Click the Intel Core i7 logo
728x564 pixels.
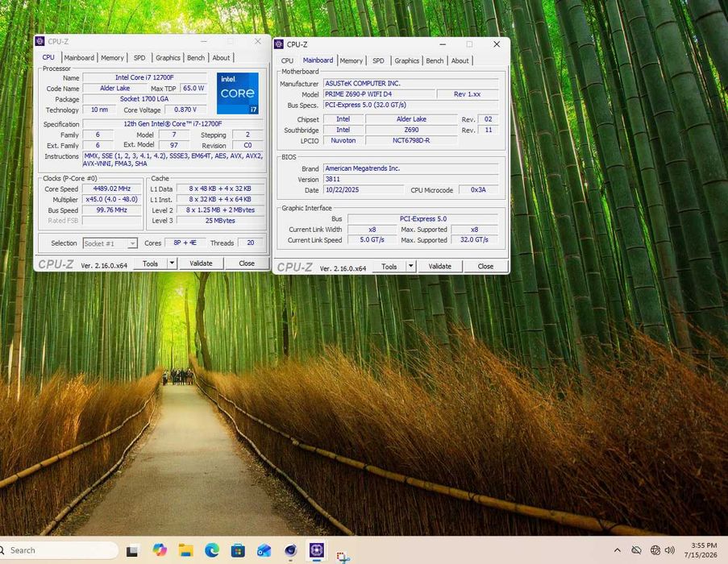tap(238, 93)
